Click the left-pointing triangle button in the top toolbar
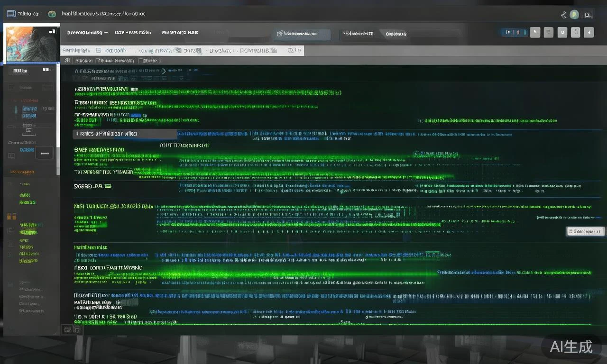 [589, 33]
